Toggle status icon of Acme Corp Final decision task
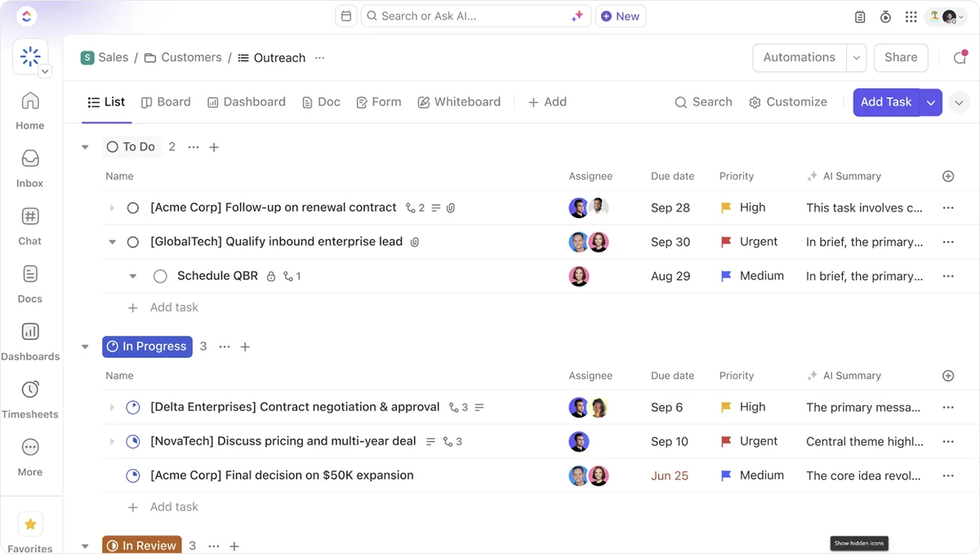 133,476
